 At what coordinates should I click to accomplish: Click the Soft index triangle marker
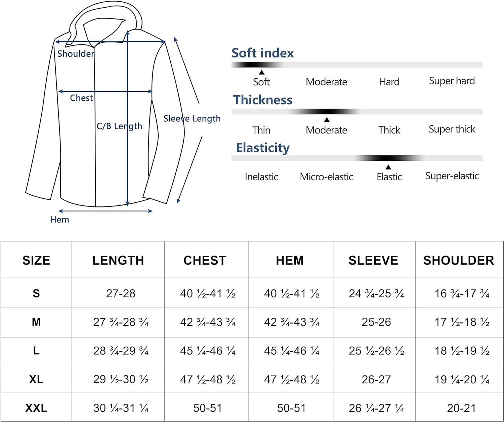(x=261, y=72)
